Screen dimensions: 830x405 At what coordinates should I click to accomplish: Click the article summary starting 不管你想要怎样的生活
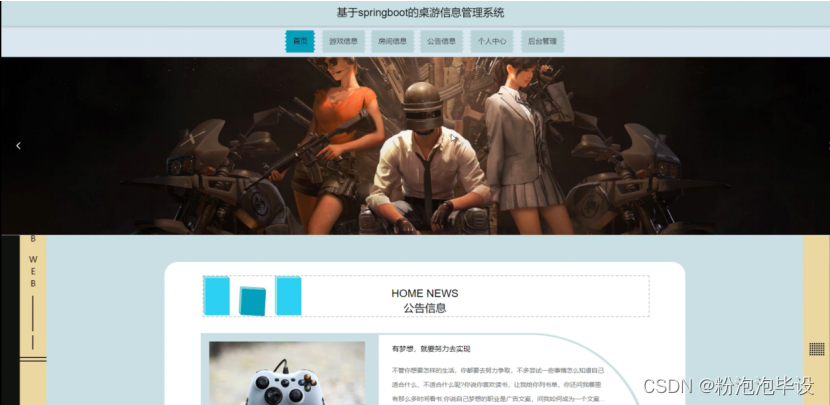coord(498,384)
